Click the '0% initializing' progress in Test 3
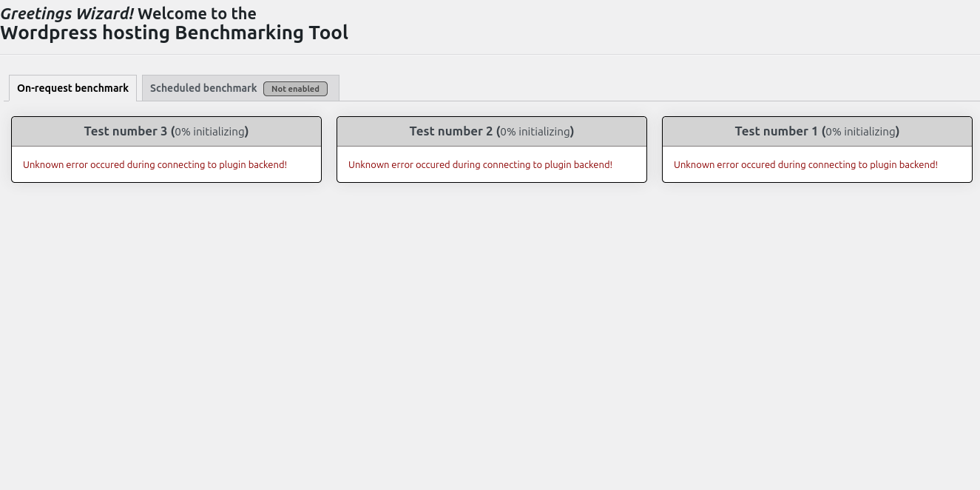 [x=209, y=132]
